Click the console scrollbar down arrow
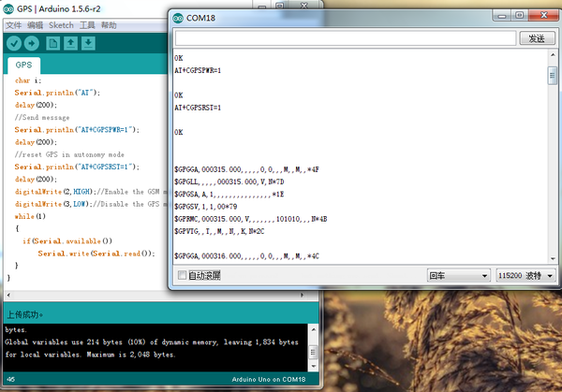 point(313,366)
